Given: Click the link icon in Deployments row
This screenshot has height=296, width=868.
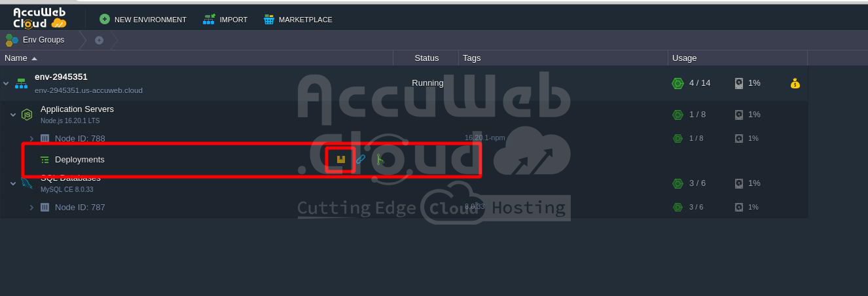Looking at the screenshot, I should click(x=361, y=159).
